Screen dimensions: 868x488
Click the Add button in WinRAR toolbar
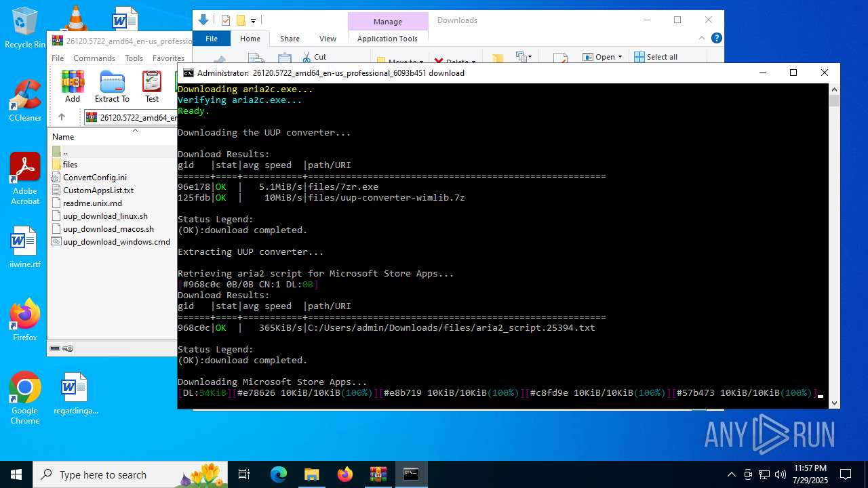click(x=73, y=87)
